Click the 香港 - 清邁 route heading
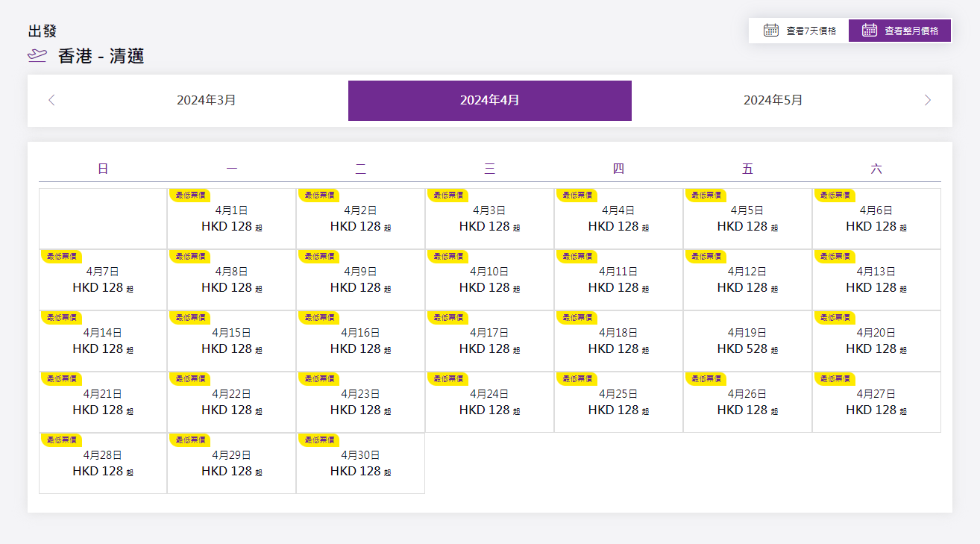Screen dimensions: 980x544 pyautogui.click(x=101, y=56)
